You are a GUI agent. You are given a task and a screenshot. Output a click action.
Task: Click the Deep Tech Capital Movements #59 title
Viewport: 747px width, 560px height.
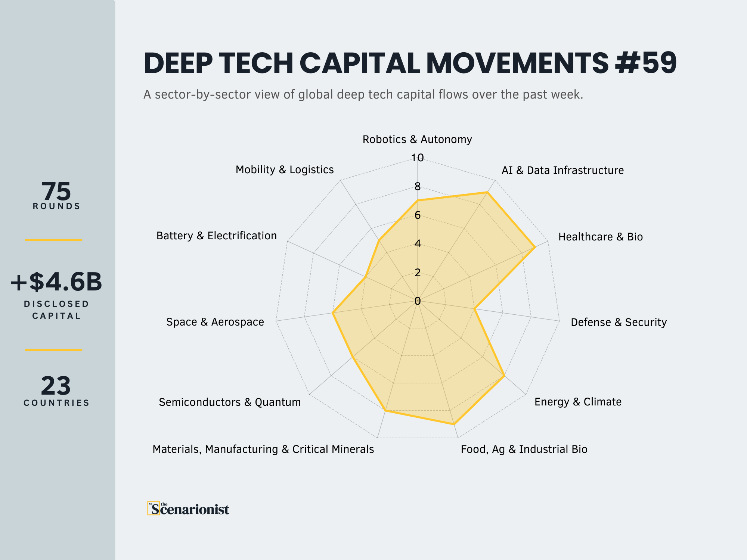(x=410, y=63)
